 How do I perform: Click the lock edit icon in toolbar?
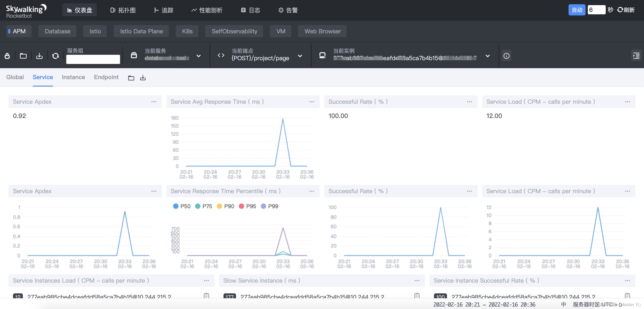[7, 56]
